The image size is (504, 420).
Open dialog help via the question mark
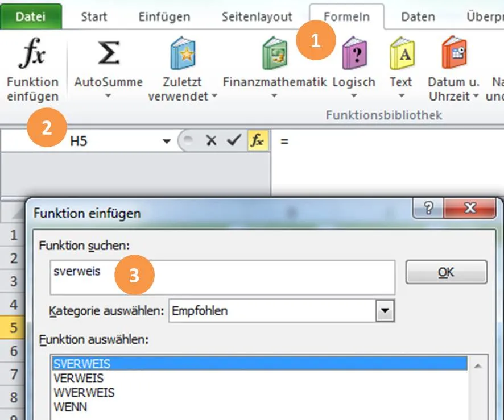coord(427,209)
